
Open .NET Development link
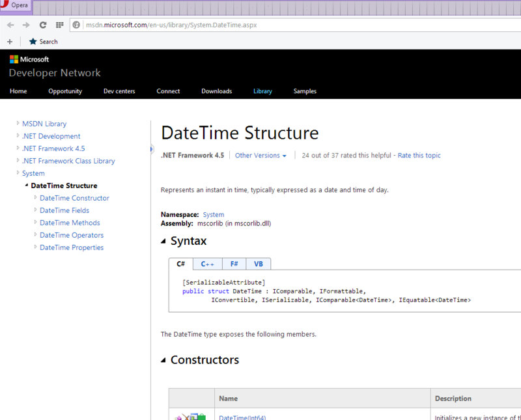pyautogui.click(x=51, y=136)
